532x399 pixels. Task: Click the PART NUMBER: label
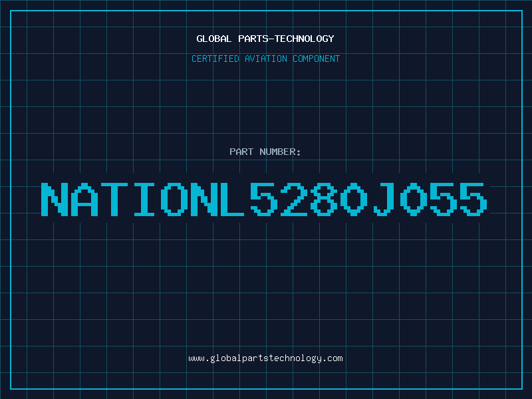(265, 152)
